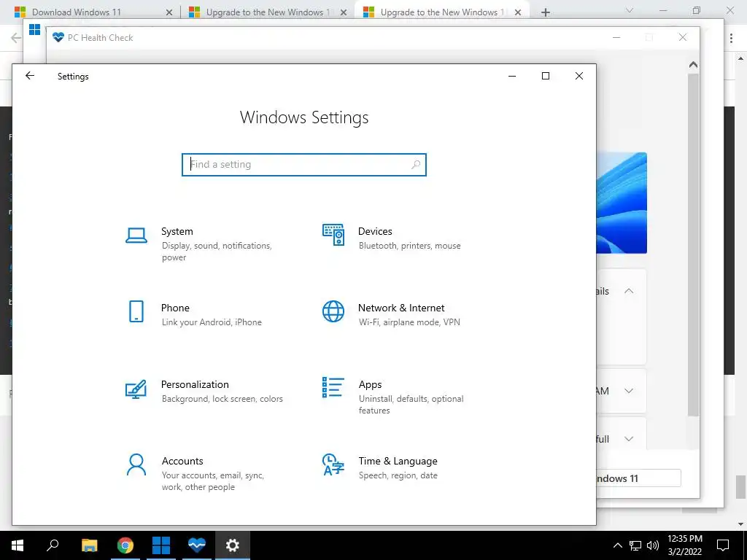
Task: Click the Personalization title
Action: click(x=195, y=384)
